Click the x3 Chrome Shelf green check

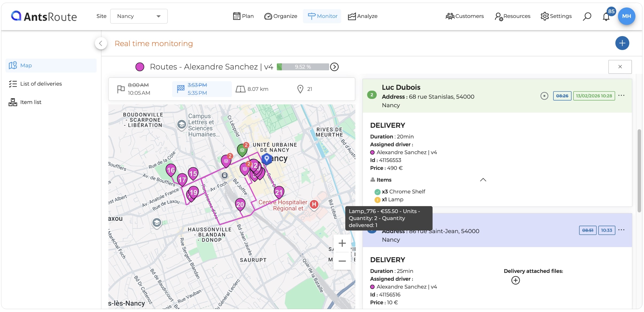(x=377, y=192)
